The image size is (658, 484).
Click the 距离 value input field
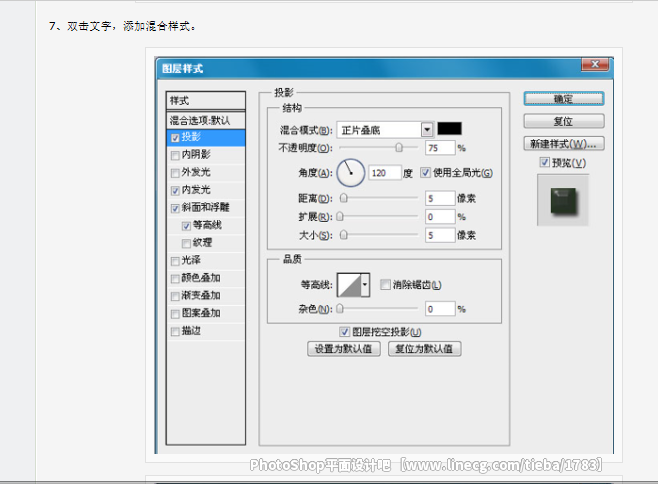click(x=440, y=198)
